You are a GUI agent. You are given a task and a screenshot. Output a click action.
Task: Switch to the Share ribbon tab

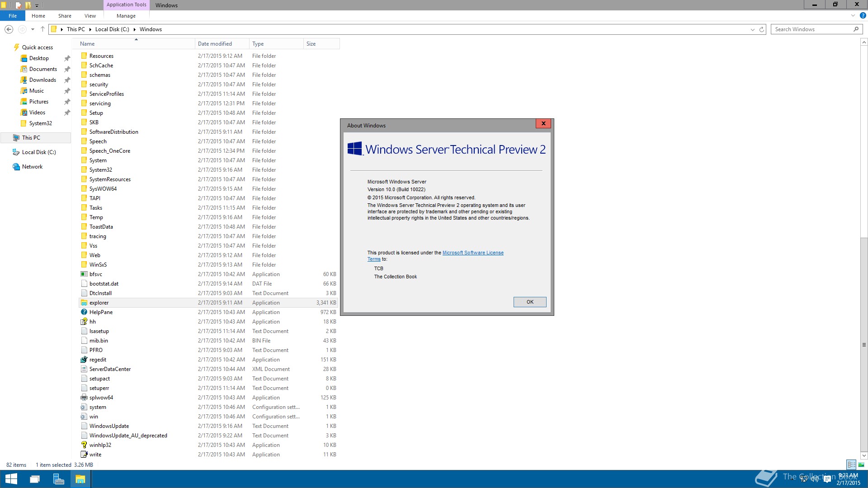click(65, 16)
